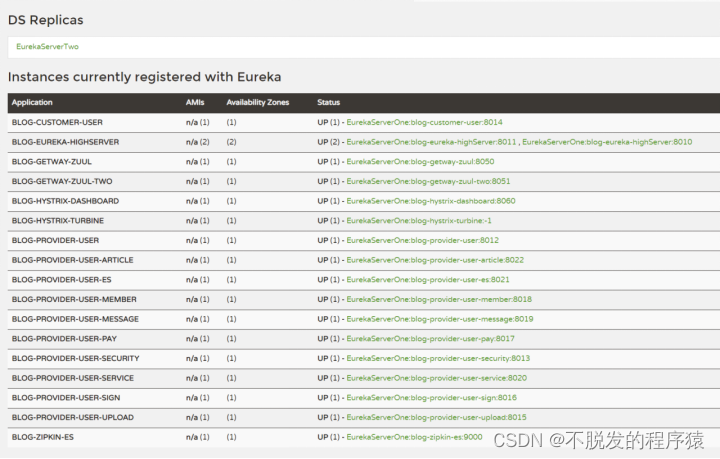Click the Instances currently registered with Eureka heading
This screenshot has height=459, width=720.
coord(145,77)
